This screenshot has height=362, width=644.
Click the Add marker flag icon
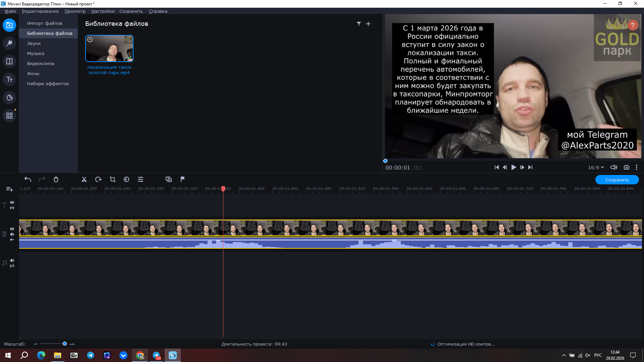pyautogui.click(x=183, y=179)
